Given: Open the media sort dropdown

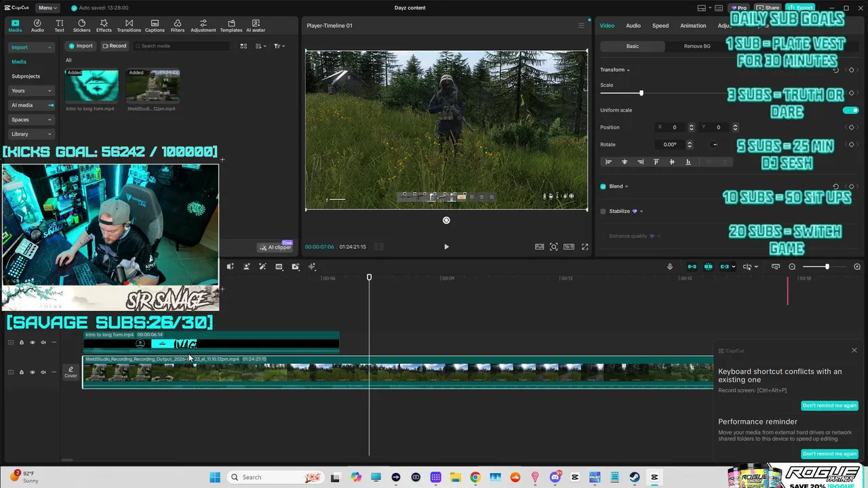Looking at the screenshot, I should click(260, 46).
